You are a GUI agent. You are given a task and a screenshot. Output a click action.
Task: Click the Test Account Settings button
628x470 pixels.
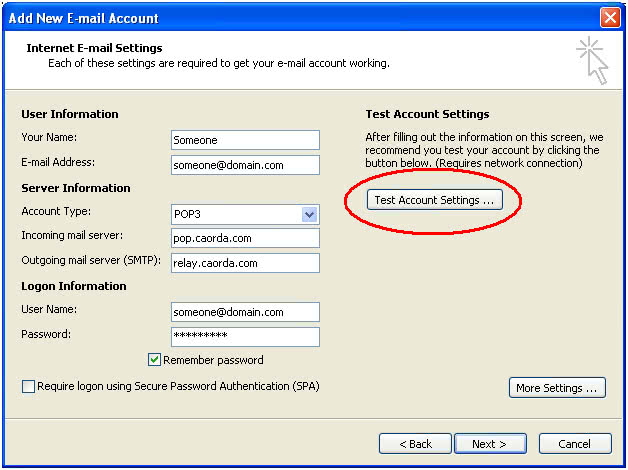click(435, 200)
